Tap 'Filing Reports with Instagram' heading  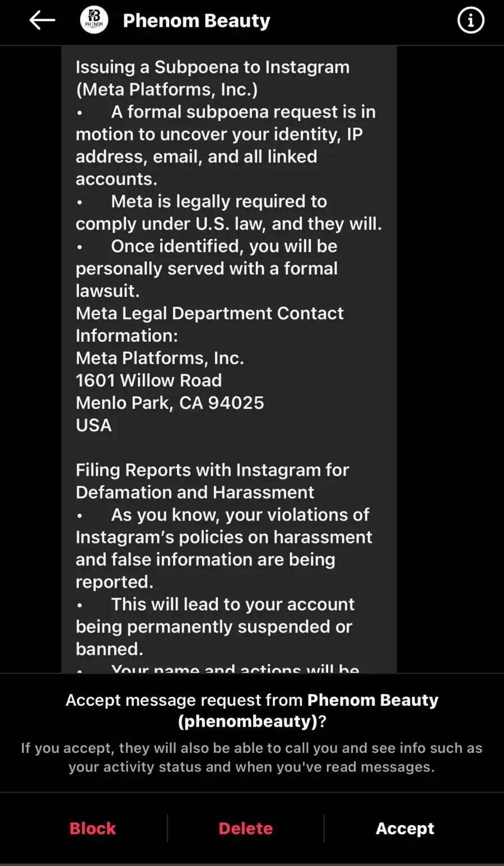(x=212, y=481)
